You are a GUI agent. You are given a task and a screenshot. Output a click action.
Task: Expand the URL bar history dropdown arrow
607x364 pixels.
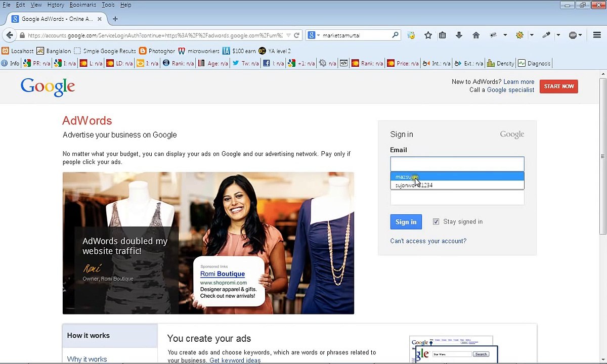(288, 35)
